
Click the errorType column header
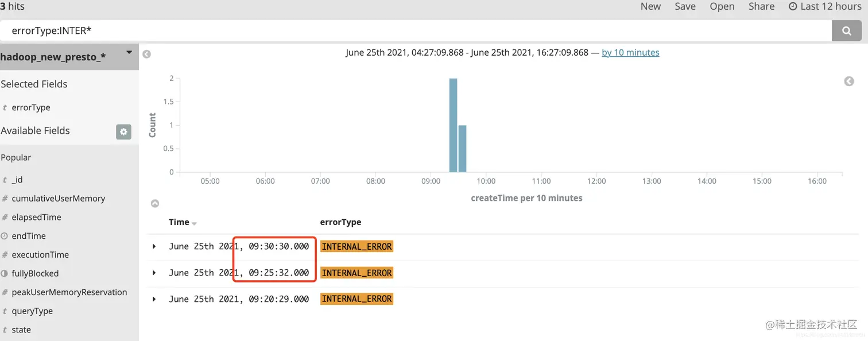pos(340,222)
